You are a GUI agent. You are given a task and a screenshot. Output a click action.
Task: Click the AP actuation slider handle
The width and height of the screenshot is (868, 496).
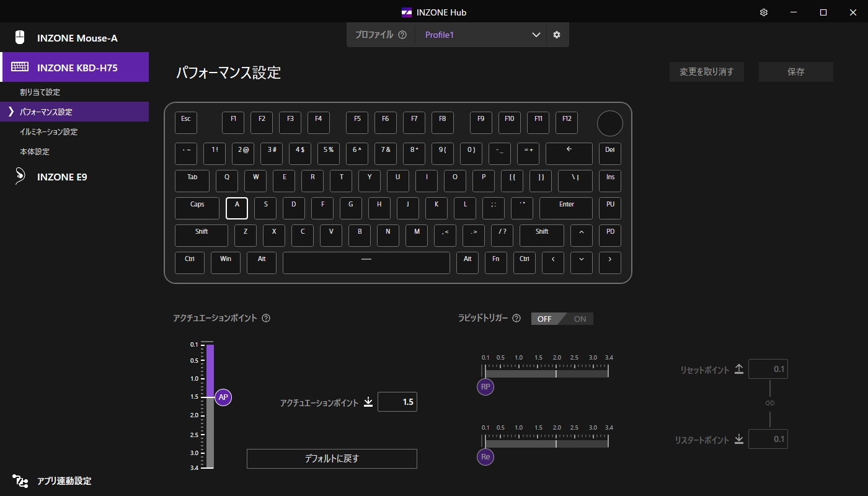click(223, 397)
